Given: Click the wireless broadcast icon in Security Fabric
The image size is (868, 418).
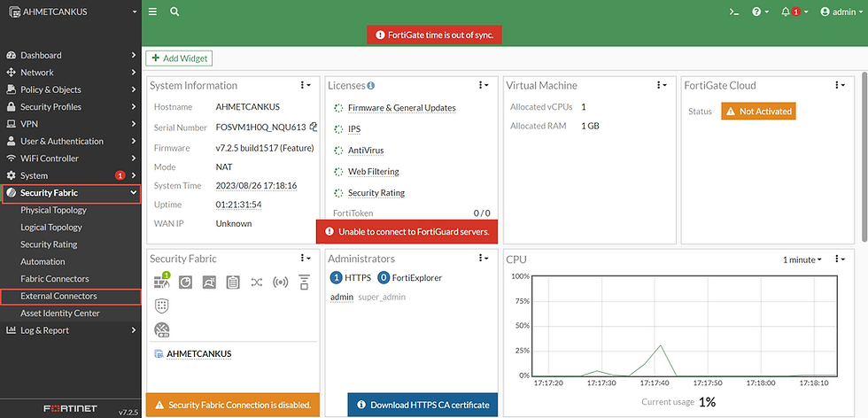Looking at the screenshot, I should pyautogui.click(x=281, y=283).
